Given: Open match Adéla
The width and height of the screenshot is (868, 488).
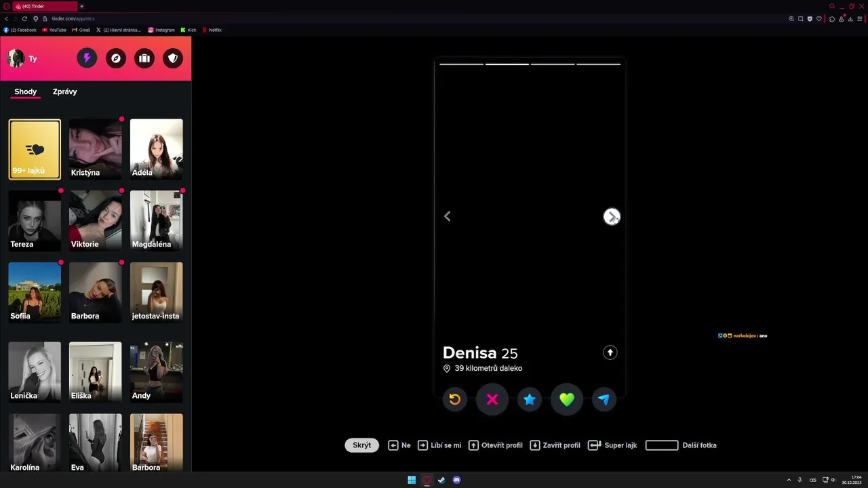Looking at the screenshot, I should (157, 149).
